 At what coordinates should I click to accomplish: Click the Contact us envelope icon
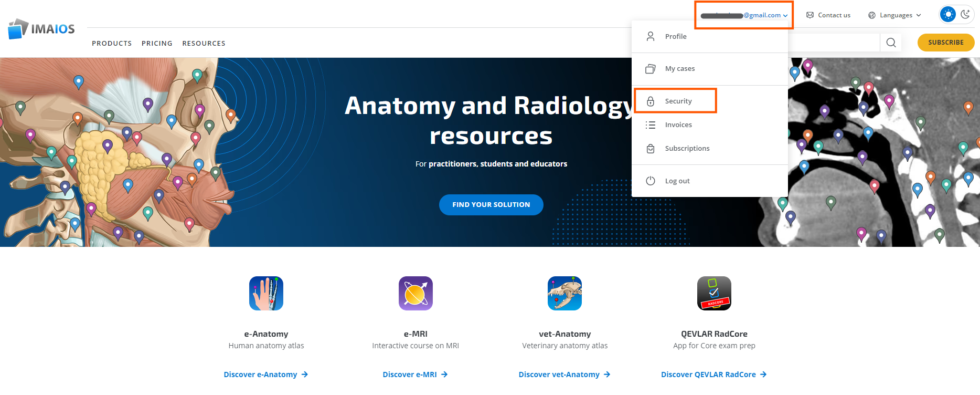[810, 15]
